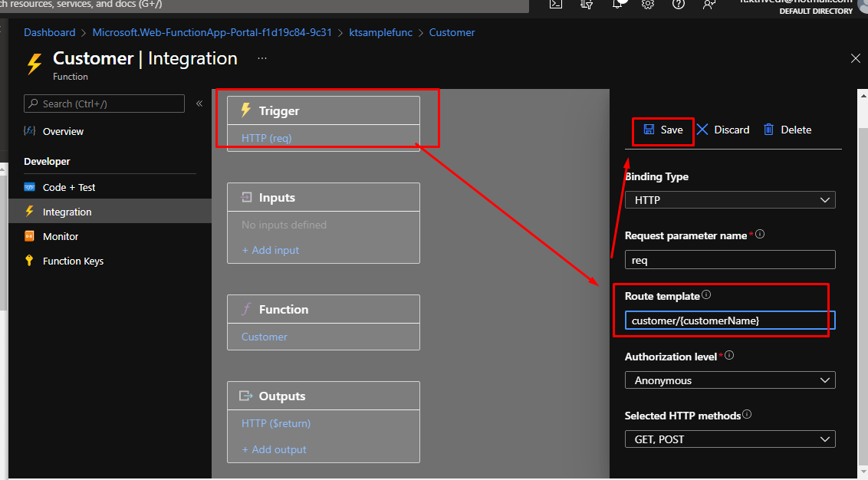This screenshot has height=480, width=868.
Task: Click the help question mark icon
Action: pos(678,4)
